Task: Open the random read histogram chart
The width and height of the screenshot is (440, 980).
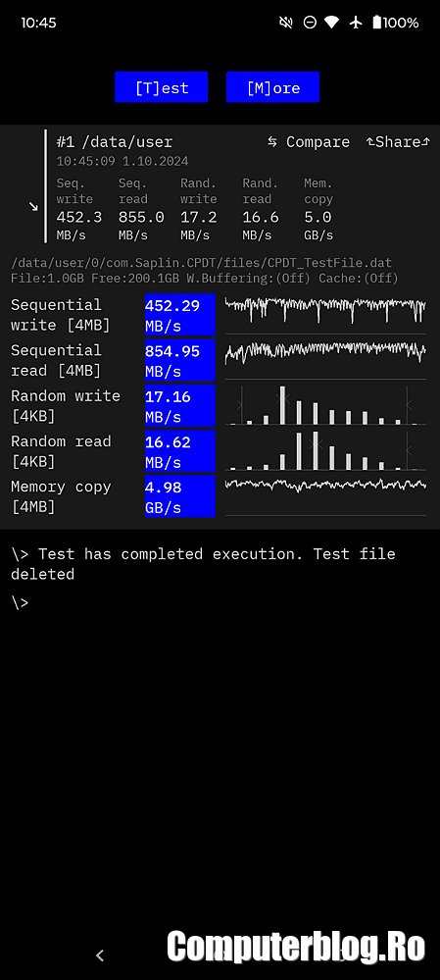Action: [x=325, y=450]
